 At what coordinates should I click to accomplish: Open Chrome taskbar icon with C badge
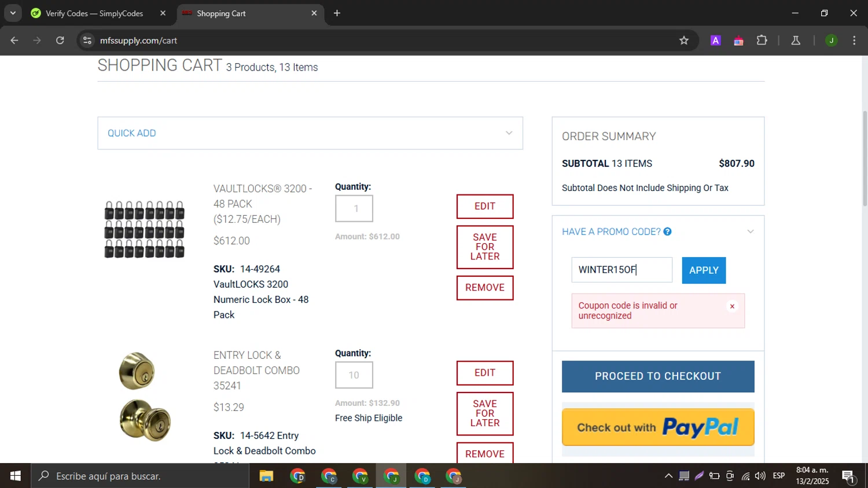(x=329, y=476)
